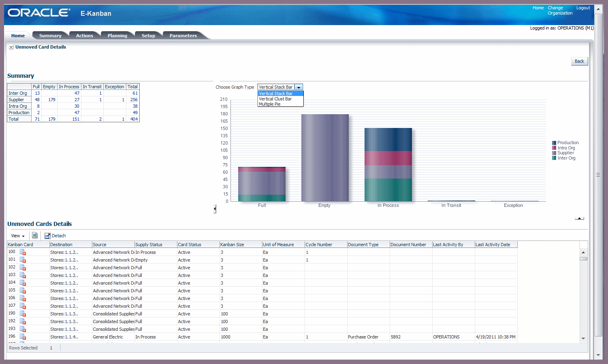This screenshot has width=608, height=364.
Task: Select Vertical Stack Bar option in list
Action: coord(280,94)
